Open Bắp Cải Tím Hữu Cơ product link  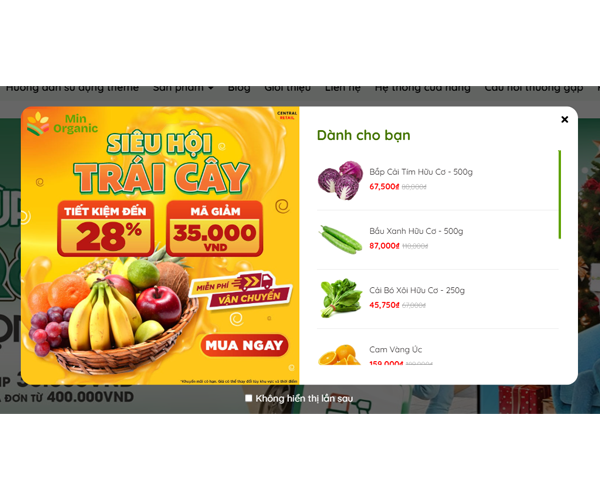pos(421,172)
